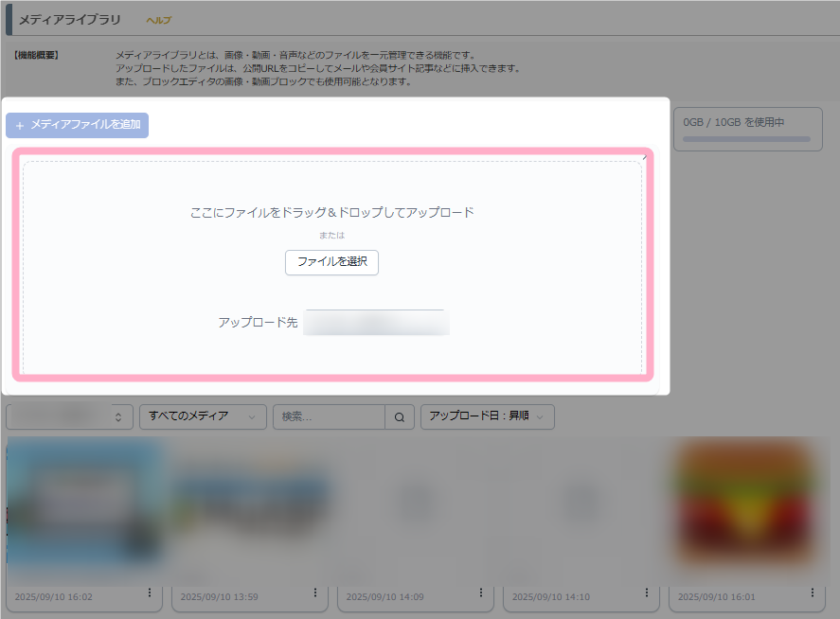Open the アップロード日:昇順 sort dropdown

(487, 416)
